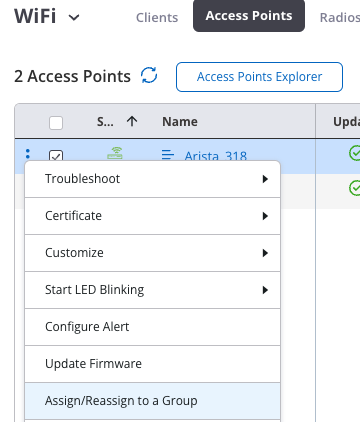
Task: Click the S... status column header
Action: 105,122
